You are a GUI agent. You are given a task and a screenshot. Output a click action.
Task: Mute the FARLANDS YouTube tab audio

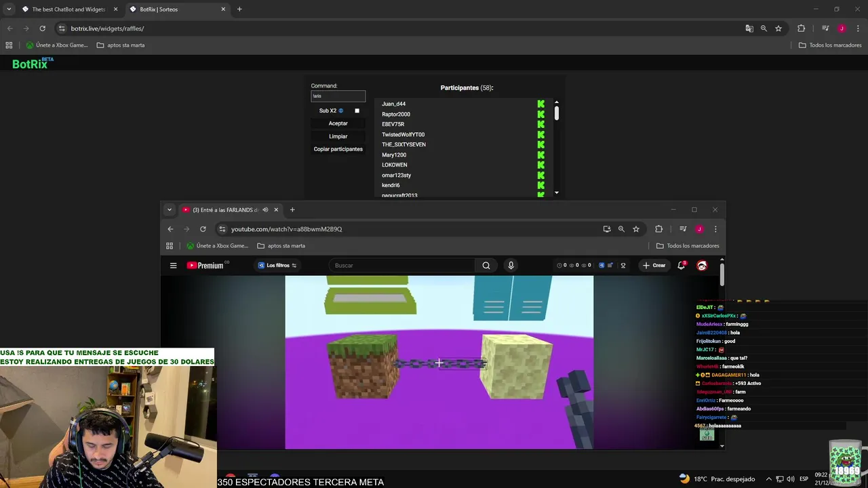265,210
